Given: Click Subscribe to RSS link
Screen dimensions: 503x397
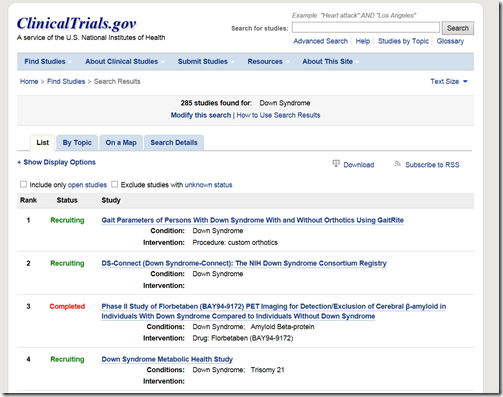Looking at the screenshot, I should click(x=432, y=165).
